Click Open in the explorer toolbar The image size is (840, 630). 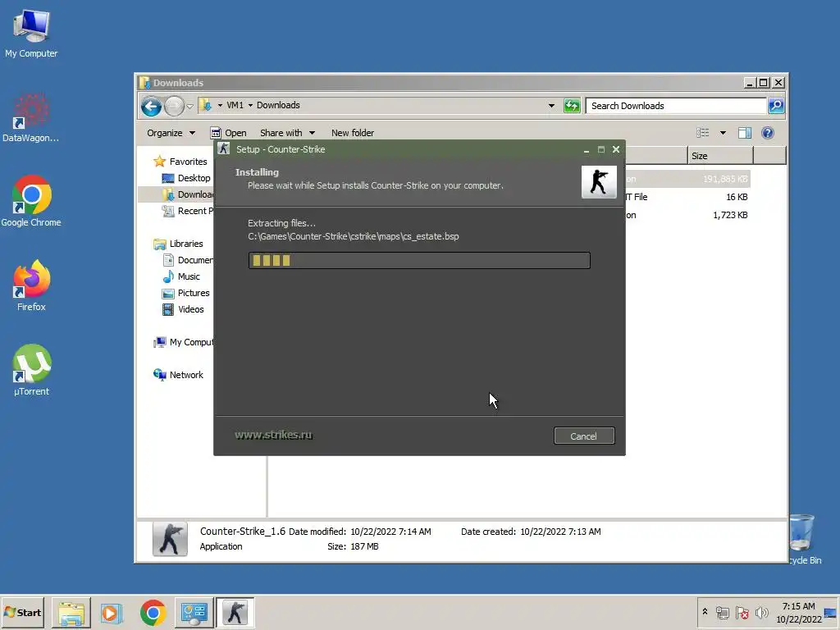pyautogui.click(x=229, y=133)
